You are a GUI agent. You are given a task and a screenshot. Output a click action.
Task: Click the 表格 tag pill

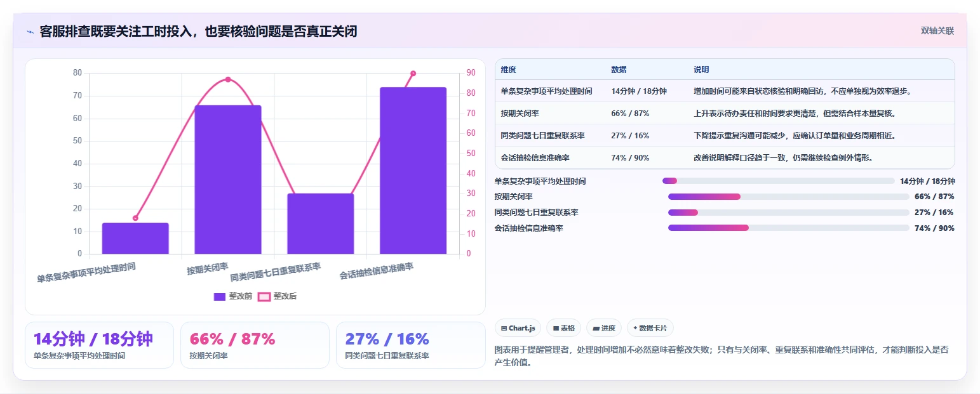pyautogui.click(x=563, y=328)
